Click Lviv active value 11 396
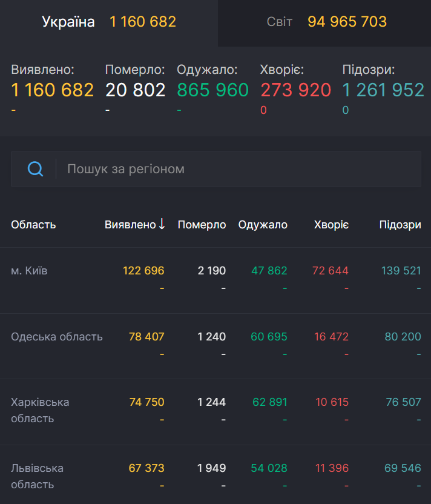 [x=332, y=468]
